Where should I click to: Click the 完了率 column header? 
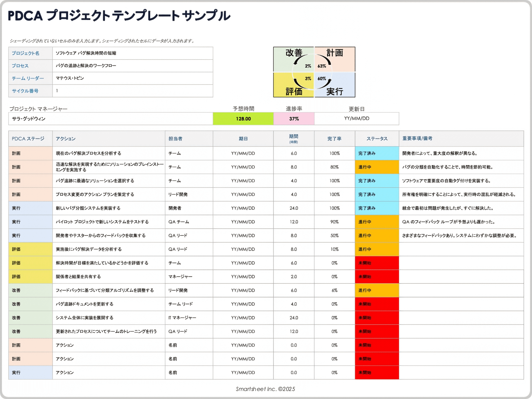tap(335, 139)
